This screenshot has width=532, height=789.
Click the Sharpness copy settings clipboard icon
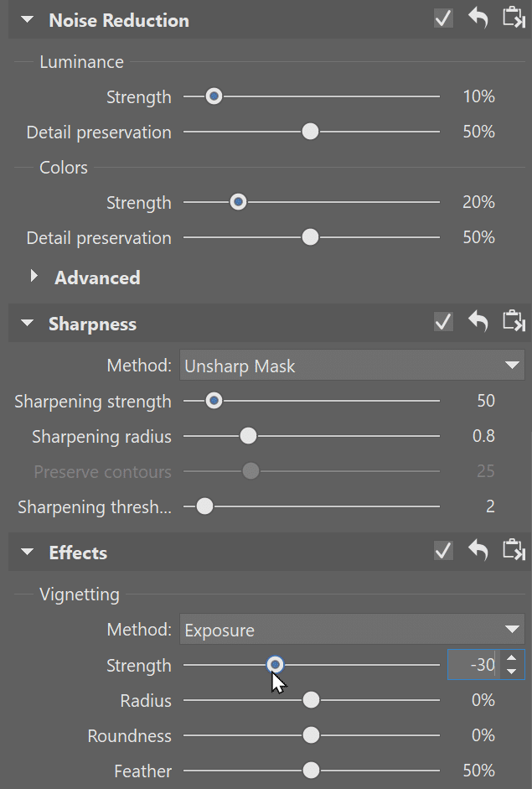tap(514, 321)
